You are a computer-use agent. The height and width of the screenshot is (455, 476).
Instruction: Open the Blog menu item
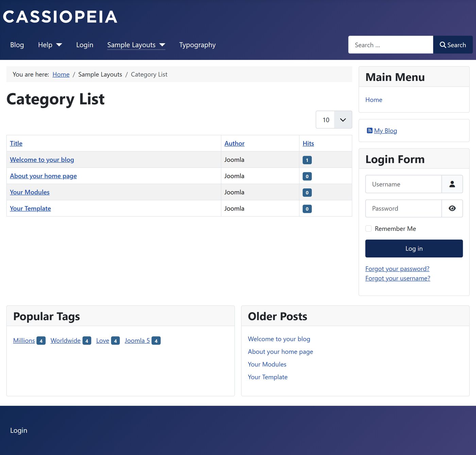click(x=17, y=45)
